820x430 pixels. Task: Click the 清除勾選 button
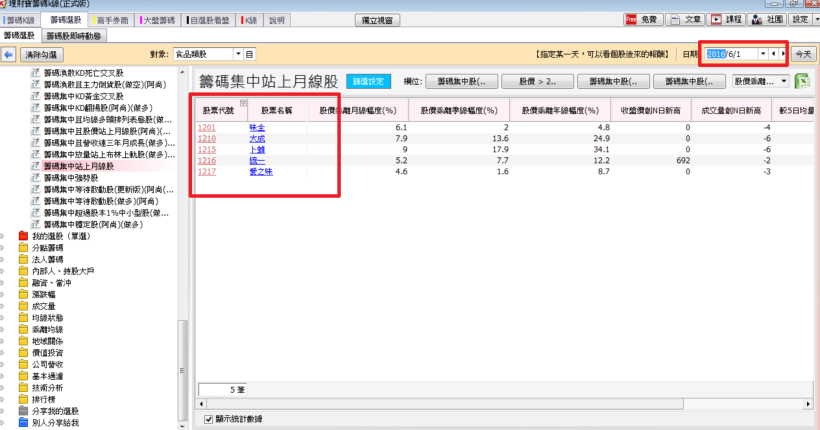tap(41, 54)
